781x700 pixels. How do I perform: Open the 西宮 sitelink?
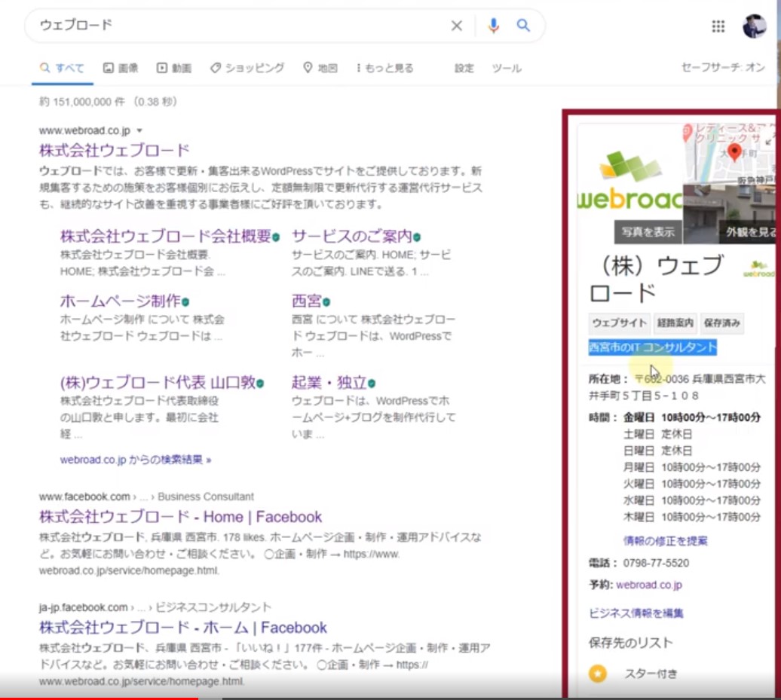tap(306, 301)
